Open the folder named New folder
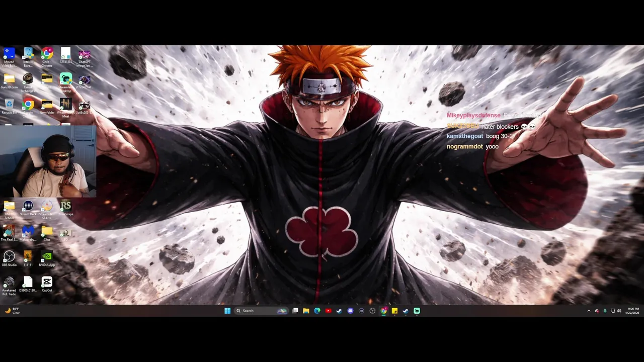Screen dimensions: 644x362 click(x=47, y=106)
